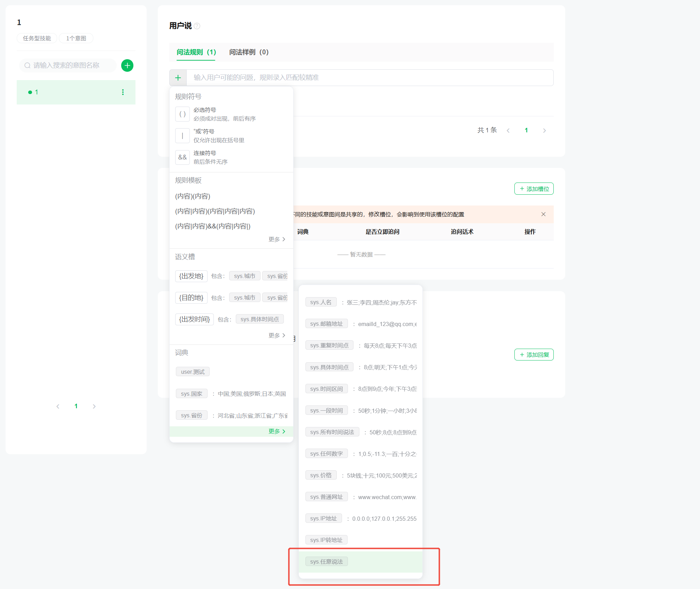The image size is (700, 589).
Task: Select the sys.任意说法 dictionary entry
Action: (x=326, y=561)
